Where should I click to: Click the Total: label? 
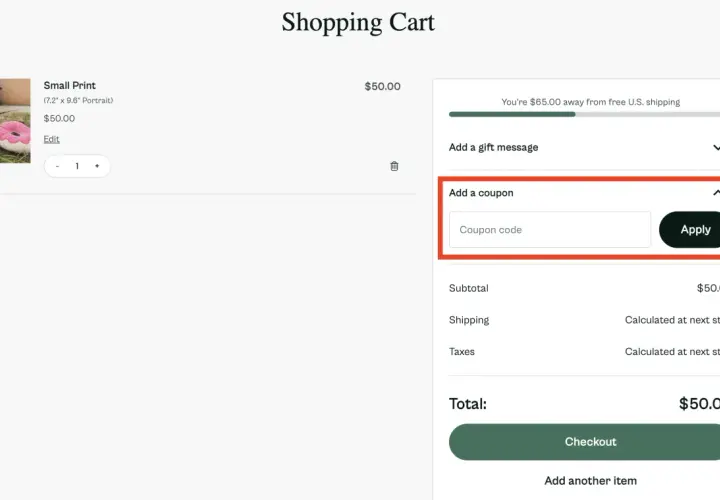pyautogui.click(x=467, y=404)
